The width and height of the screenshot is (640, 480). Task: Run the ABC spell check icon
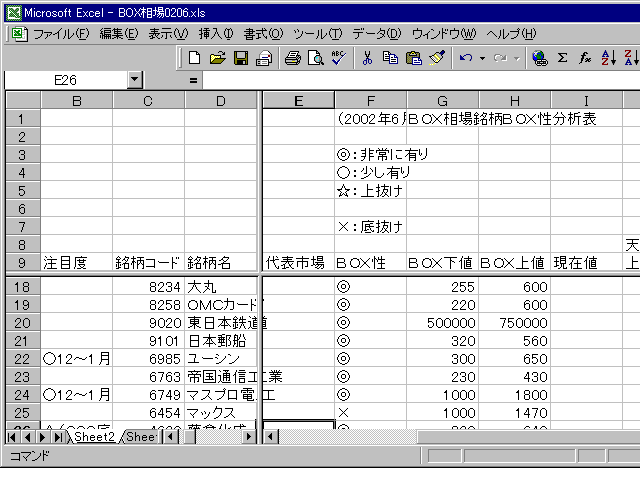tap(338, 58)
